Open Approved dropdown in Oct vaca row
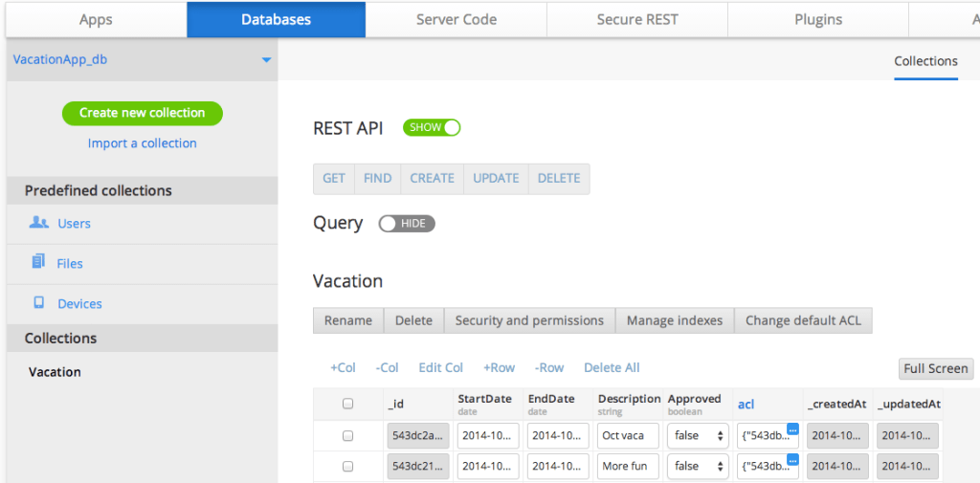This screenshot has width=980, height=483. pyautogui.click(x=698, y=435)
